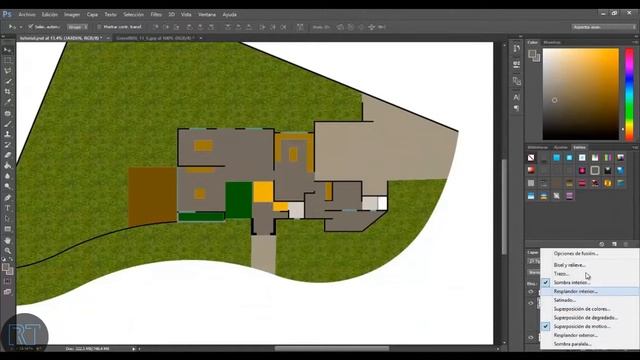Toggle visibility eye of the bottom layer

click(531, 338)
